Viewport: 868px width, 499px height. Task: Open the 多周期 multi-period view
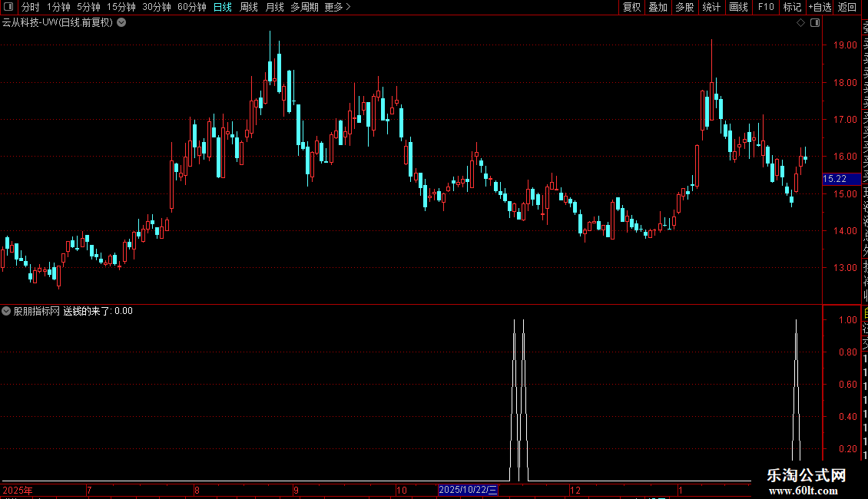(x=304, y=7)
